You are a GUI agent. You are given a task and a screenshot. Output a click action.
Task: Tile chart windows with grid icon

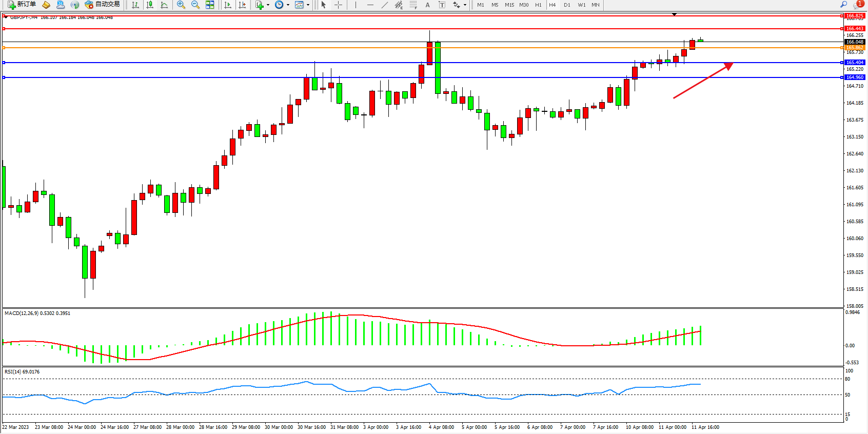tap(210, 5)
